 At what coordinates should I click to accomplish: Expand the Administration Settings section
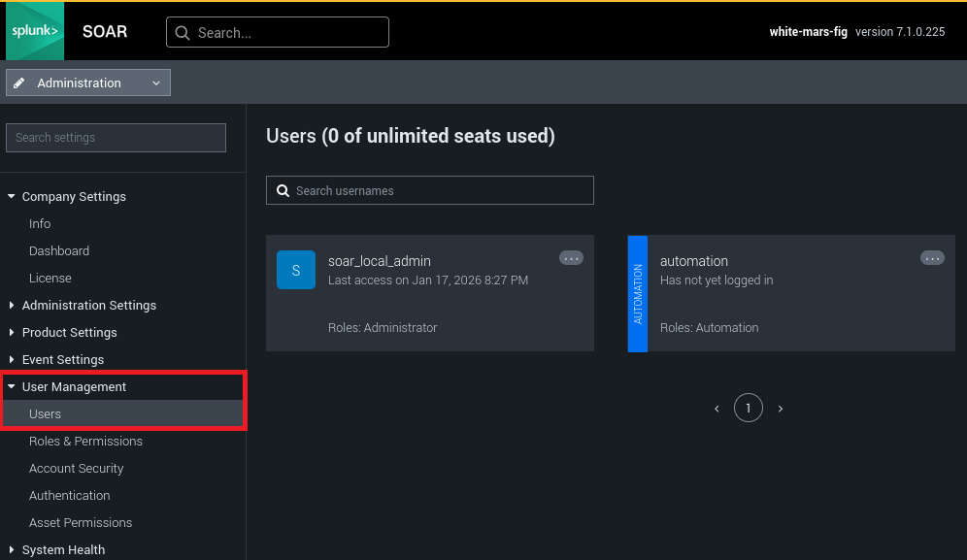pos(12,306)
